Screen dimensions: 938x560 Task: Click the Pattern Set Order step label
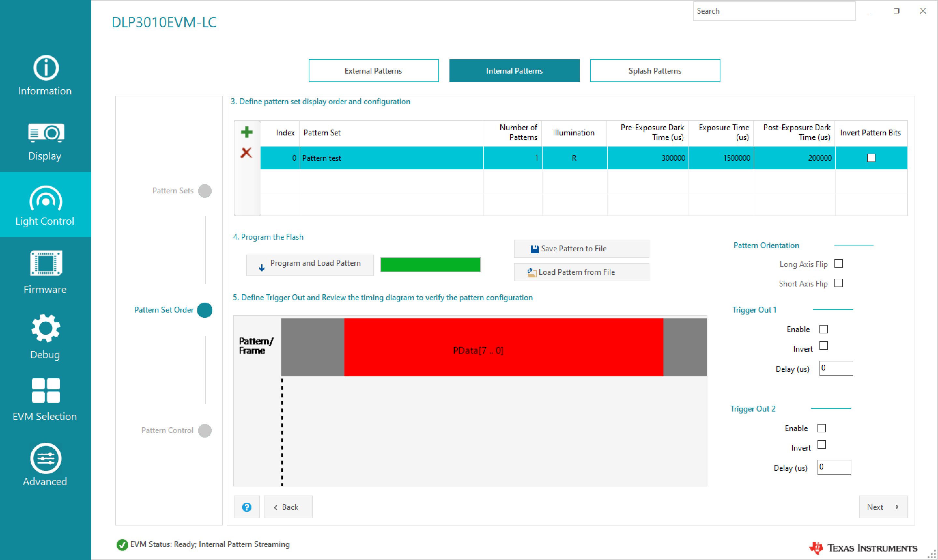point(164,310)
